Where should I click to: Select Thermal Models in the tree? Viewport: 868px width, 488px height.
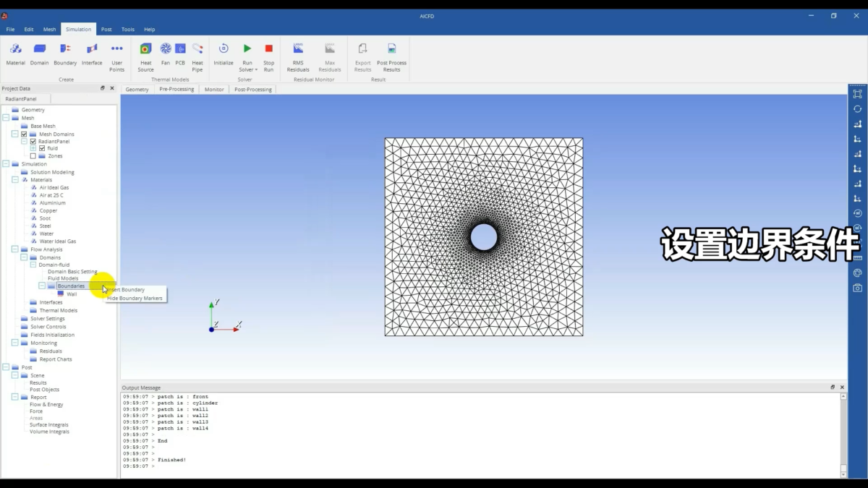(59, 310)
